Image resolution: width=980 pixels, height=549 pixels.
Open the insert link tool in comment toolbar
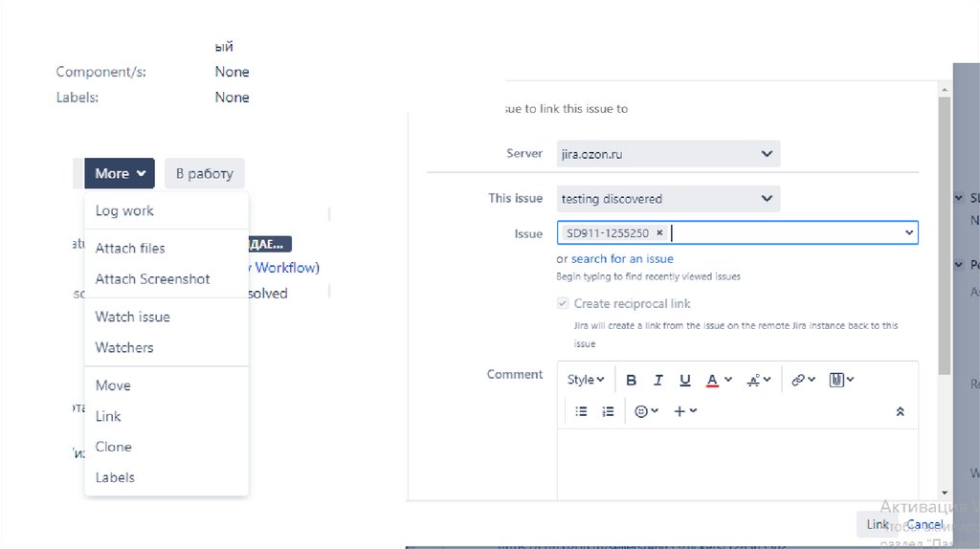click(x=803, y=380)
